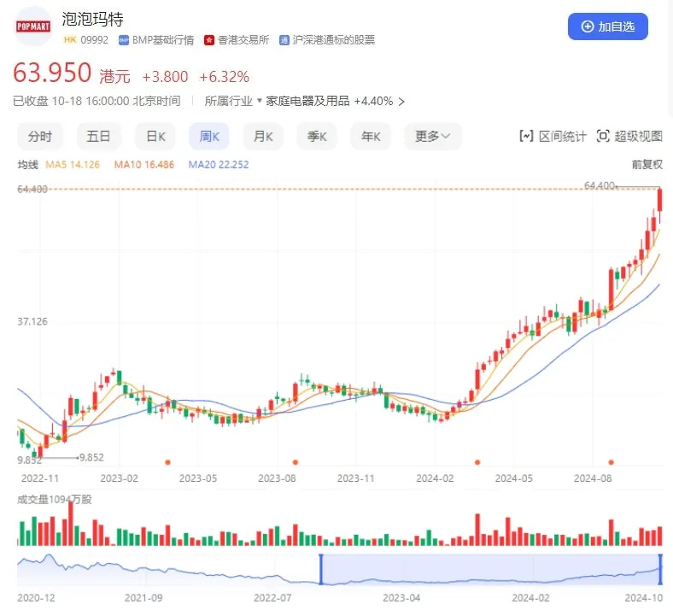The height and width of the screenshot is (616, 673).
Task: Switch to 月K chart tab
Action: tap(263, 137)
